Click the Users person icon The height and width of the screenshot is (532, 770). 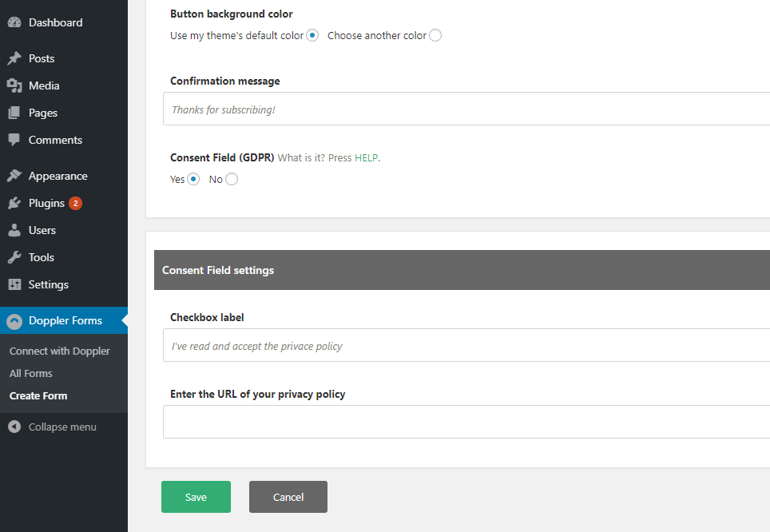14,230
